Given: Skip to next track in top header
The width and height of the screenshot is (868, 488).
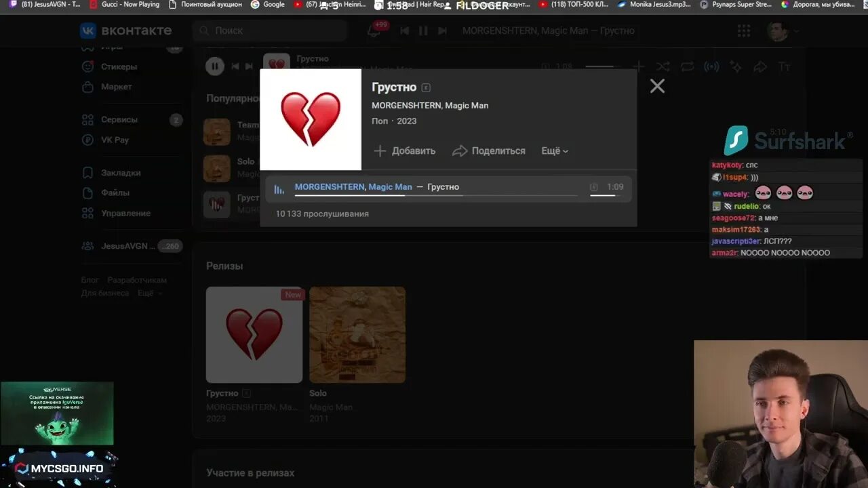Looking at the screenshot, I should tap(442, 30).
